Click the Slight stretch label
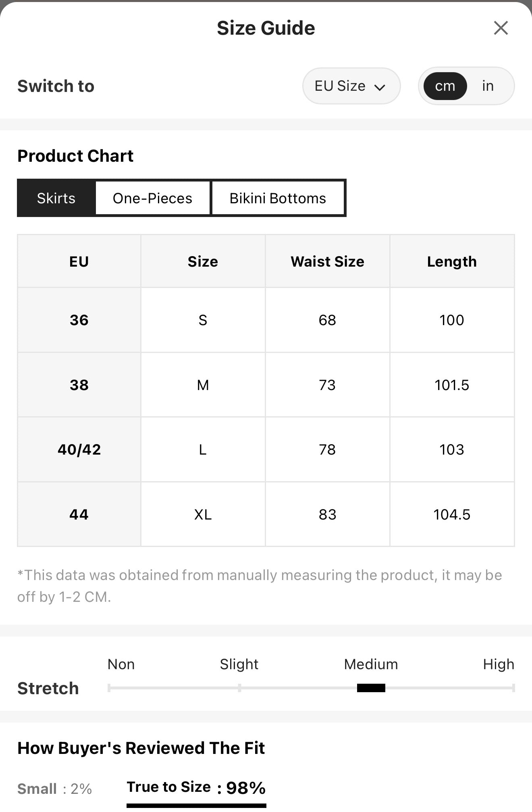Image resolution: width=532 pixels, height=812 pixels. coord(239,664)
